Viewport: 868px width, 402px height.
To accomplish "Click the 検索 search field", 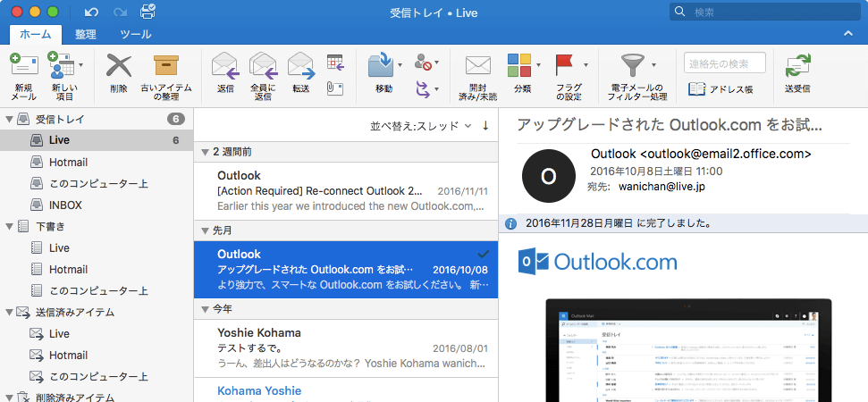I will click(x=765, y=12).
